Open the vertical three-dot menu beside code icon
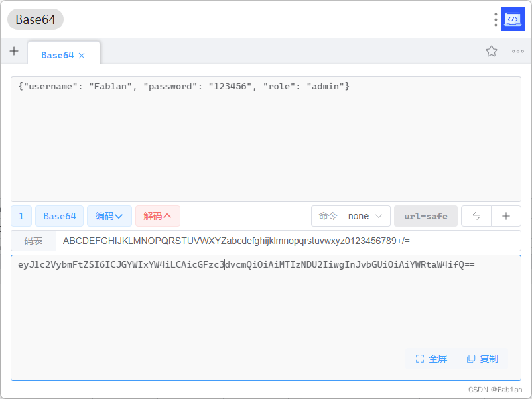The height and width of the screenshot is (399, 532). pyautogui.click(x=496, y=19)
